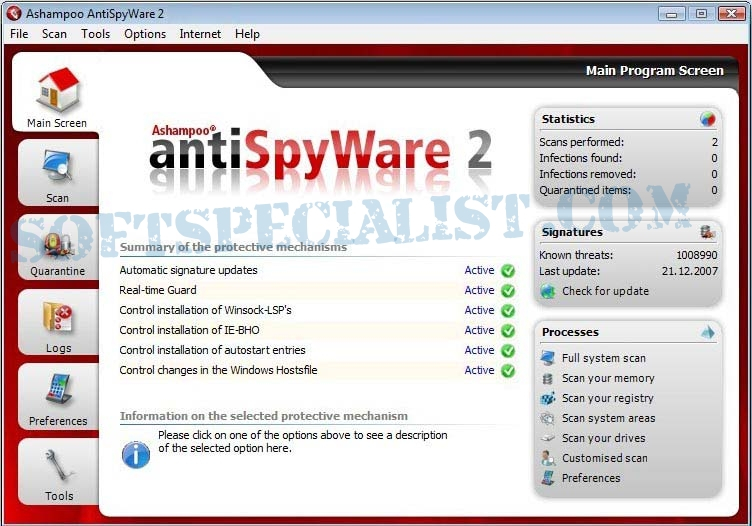Open the Tools sidebar icon

point(57,471)
